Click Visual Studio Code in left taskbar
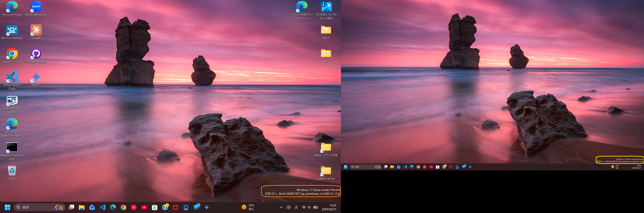Viewport: 644px width, 213px height. [103, 207]
